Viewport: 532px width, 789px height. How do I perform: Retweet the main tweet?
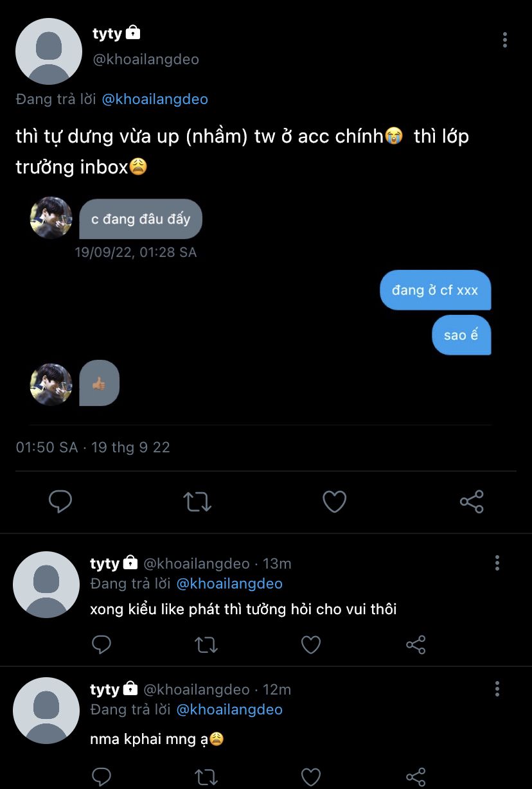197,502
